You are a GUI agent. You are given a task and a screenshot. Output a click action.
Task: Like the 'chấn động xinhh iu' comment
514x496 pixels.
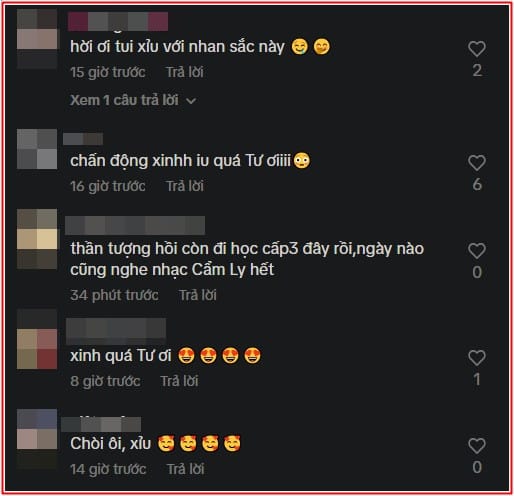[477, 163]
